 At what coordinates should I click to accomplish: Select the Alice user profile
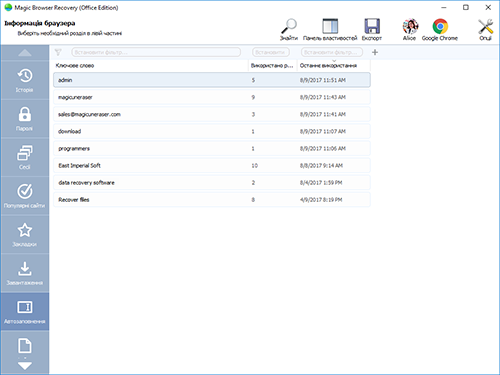point(410,29)
